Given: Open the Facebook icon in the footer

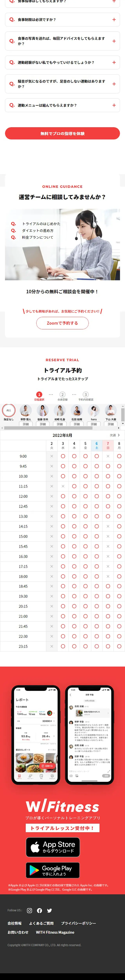Looking at the screenshot, I should click(39, 910).
